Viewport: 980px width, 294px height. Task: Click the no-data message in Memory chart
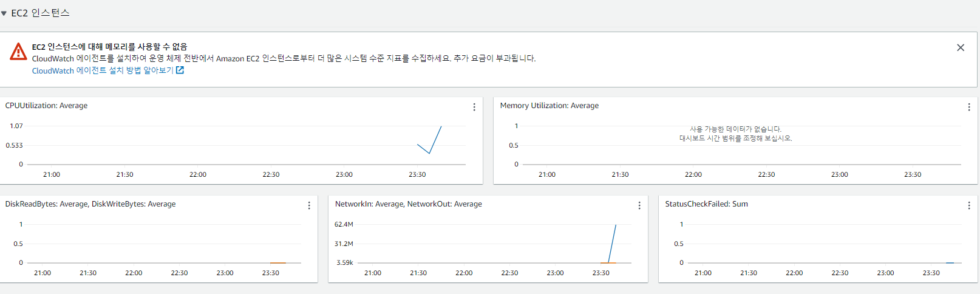tap(735, 134)
